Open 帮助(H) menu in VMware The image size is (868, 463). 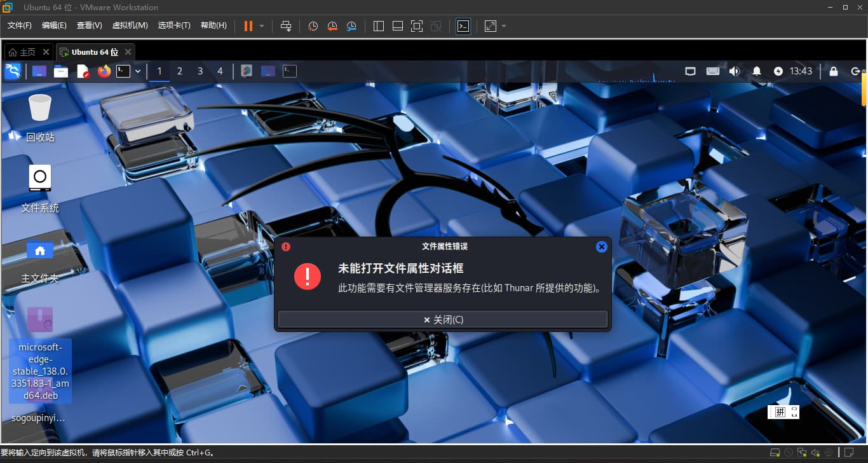tap(214, 25)
